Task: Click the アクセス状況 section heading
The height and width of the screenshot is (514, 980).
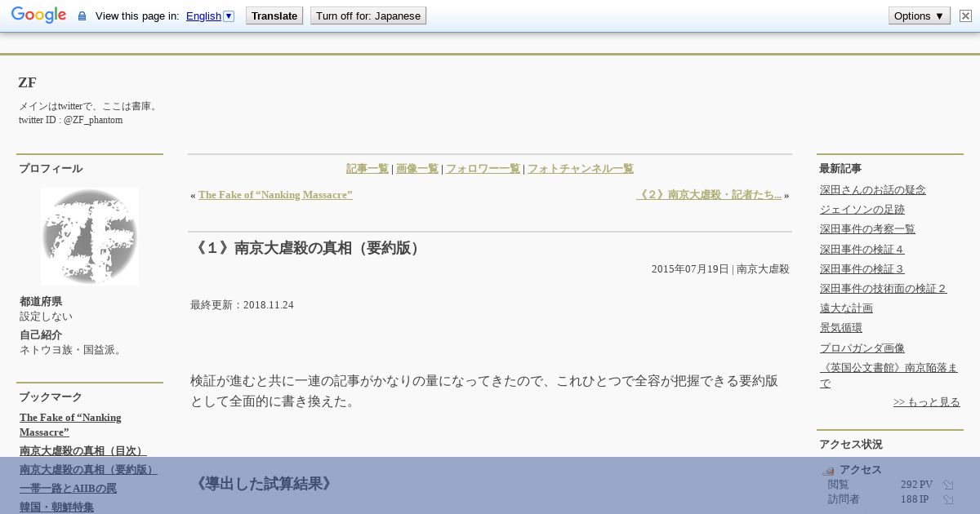Action: (x=851, y=445)
